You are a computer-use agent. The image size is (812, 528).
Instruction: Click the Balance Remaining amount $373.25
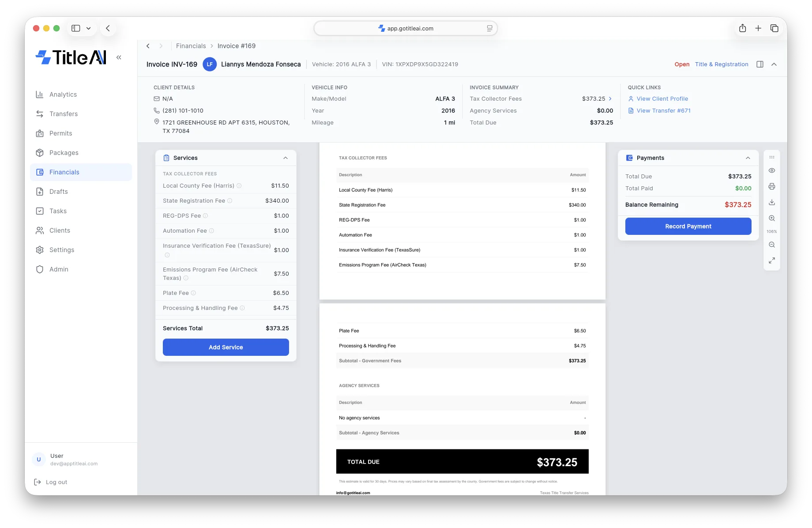tap(738, 205)
